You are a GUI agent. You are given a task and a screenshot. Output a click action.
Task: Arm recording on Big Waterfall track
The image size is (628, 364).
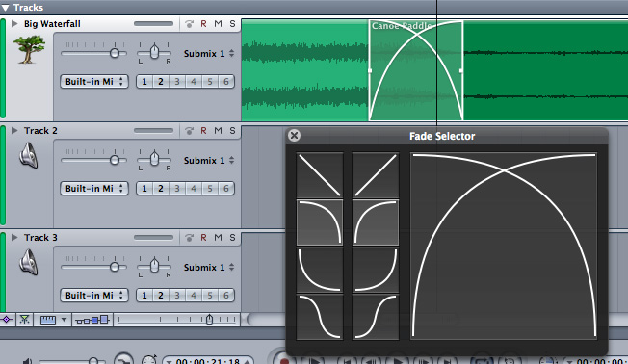point(203,24)
